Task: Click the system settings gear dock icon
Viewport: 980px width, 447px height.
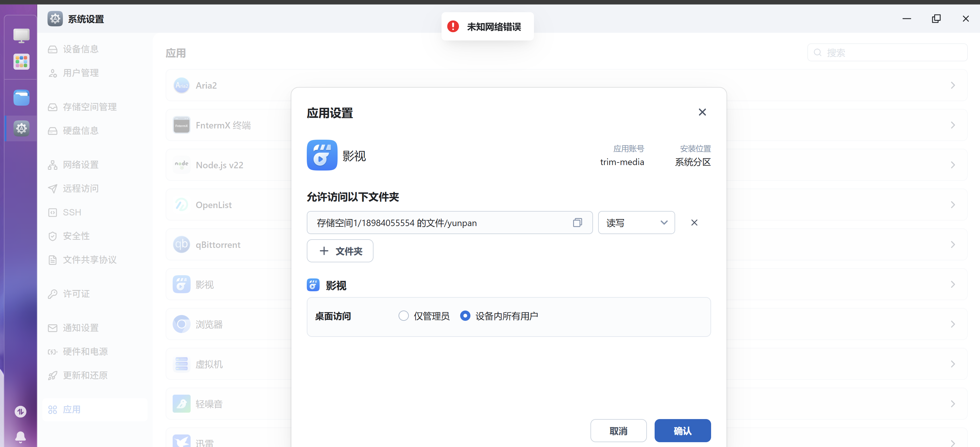Action: [21, 129]
